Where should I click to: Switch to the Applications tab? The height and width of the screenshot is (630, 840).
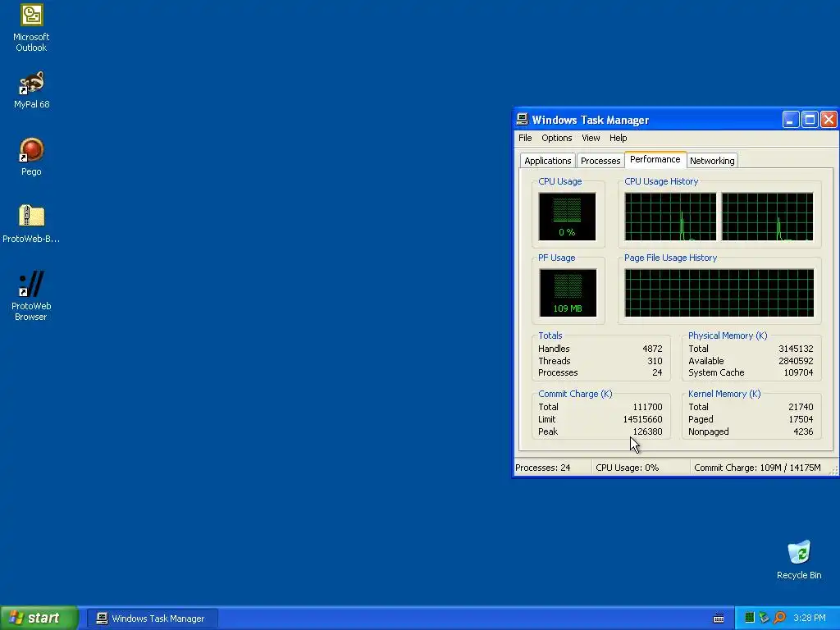(x=547, y=161)
